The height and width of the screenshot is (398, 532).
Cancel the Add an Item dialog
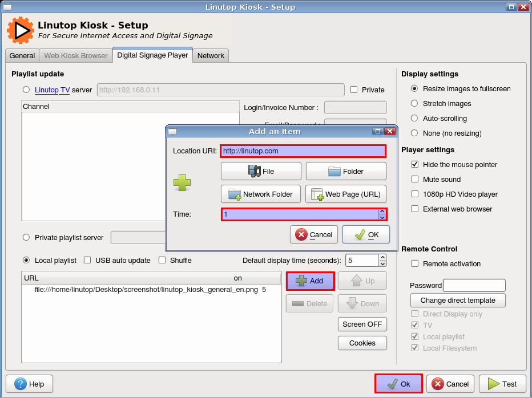[x=314, y=234]
